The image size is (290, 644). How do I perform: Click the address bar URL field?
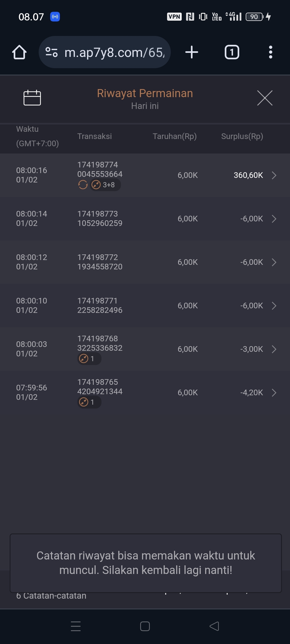click(x=114, y=52)
